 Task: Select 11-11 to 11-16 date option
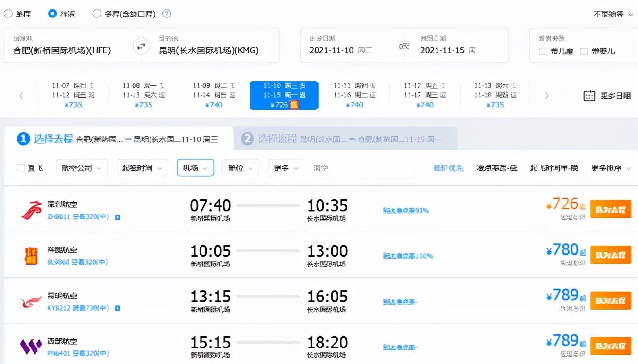tap(355, 95)
